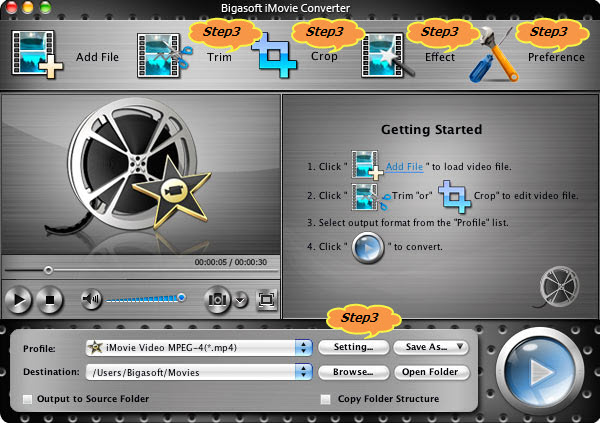The image size is (600, 423).
Task: Open the Save As... dropdown button
Action: coord(431,347)
